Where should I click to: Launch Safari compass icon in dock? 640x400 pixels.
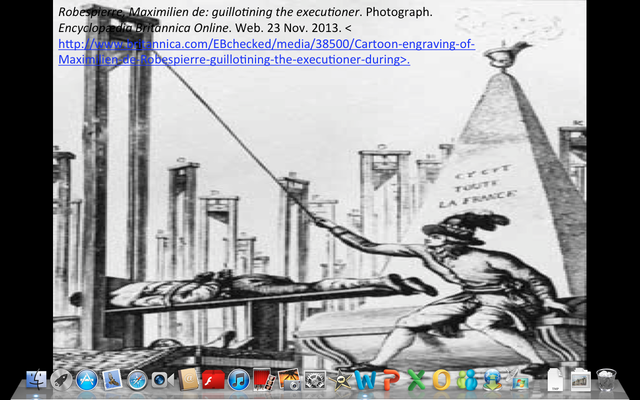[x=137, y=380]
